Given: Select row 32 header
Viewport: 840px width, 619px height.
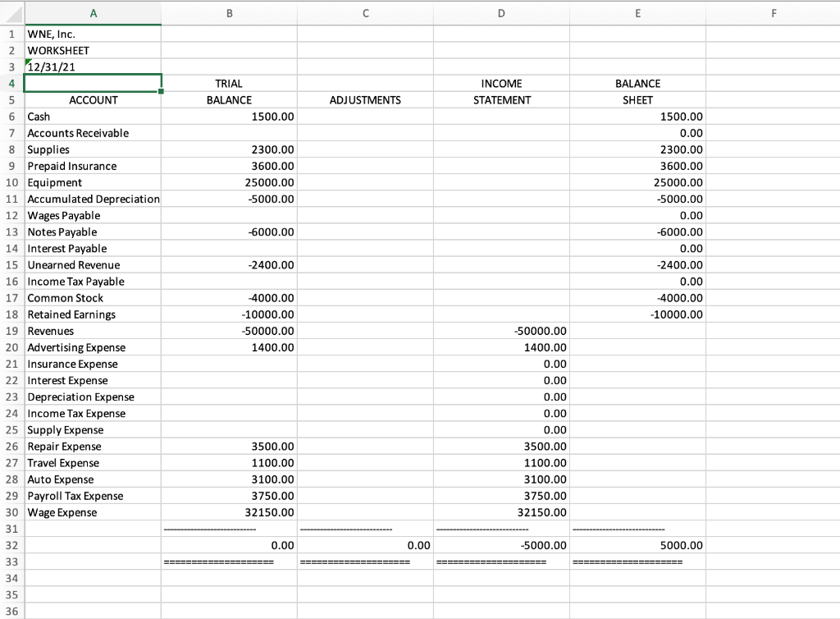Looking at the screenshot, I should tap(11, 545).
